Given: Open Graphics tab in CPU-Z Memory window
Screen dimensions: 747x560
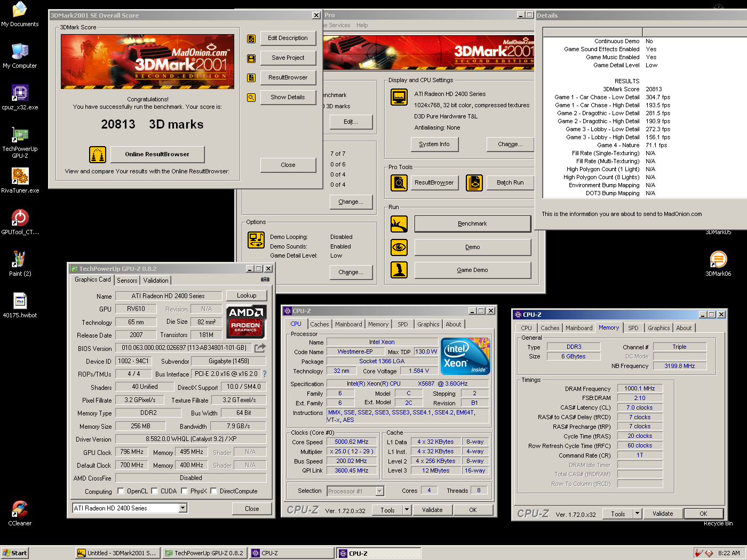Looking at the screenshot, I should (659, 328).
